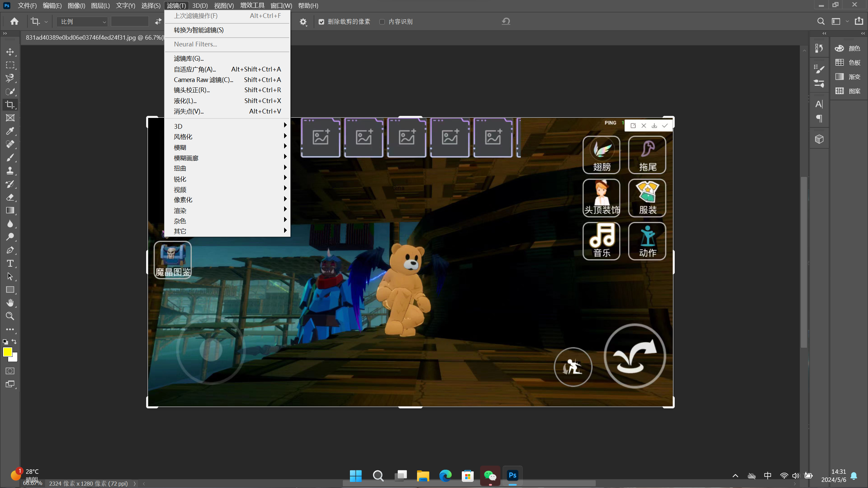Open crop settings gear icon

tap(303, 22)
